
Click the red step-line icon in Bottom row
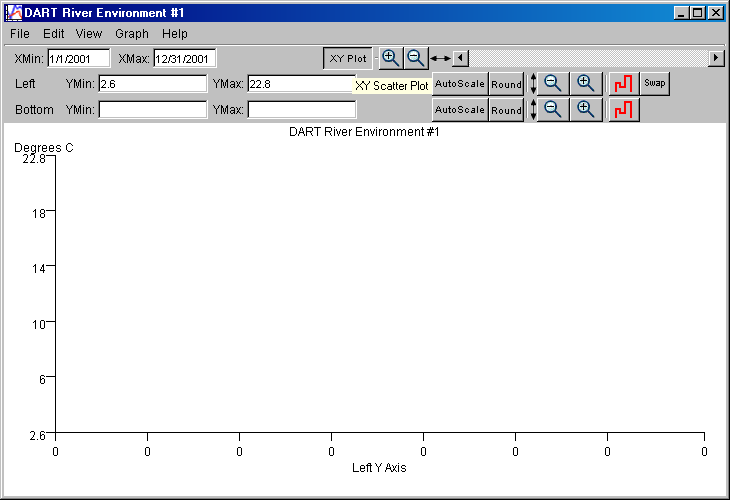pyautogui.click(x=623, y=109)
